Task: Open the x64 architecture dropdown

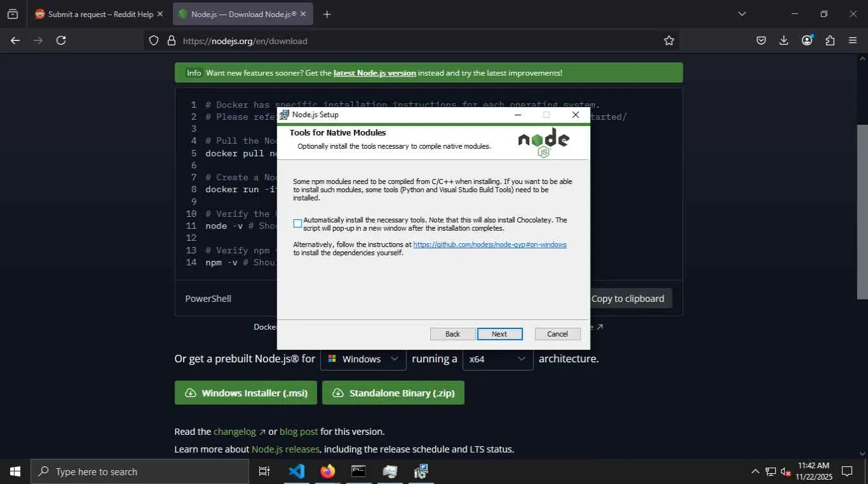Action: pyautogui.click(x=498, y=359)
